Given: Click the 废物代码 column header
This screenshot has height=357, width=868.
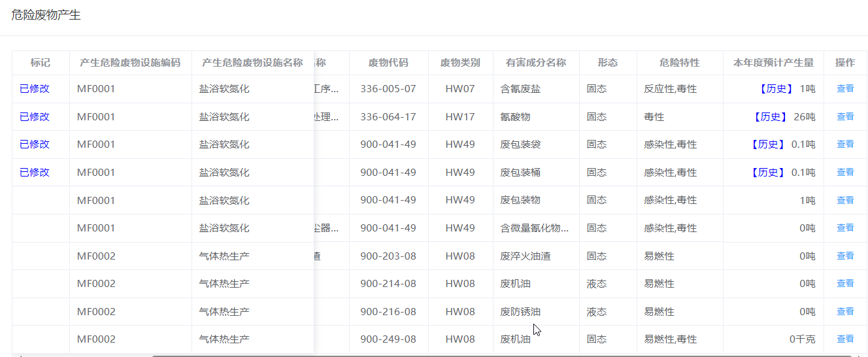Looking at the screenshot, I should pyautogui.click(x=388, y=63).
